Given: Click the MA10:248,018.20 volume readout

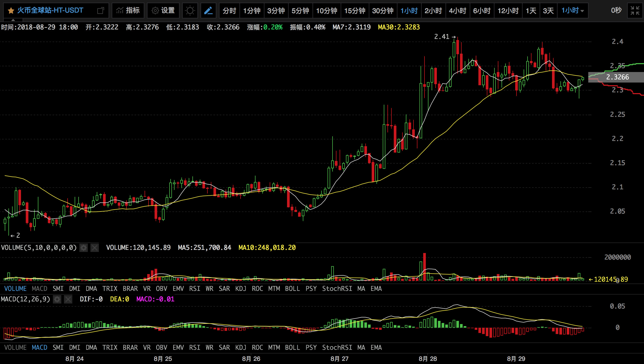Looking at the screenshot, I should (x=267, y=247).
